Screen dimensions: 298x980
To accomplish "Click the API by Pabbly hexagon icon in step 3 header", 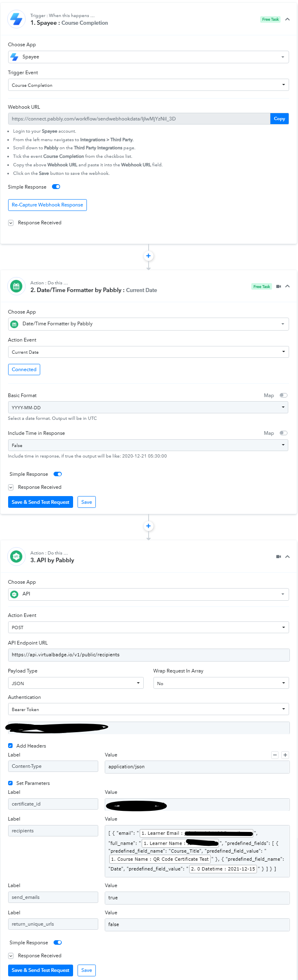I will 16,557.
